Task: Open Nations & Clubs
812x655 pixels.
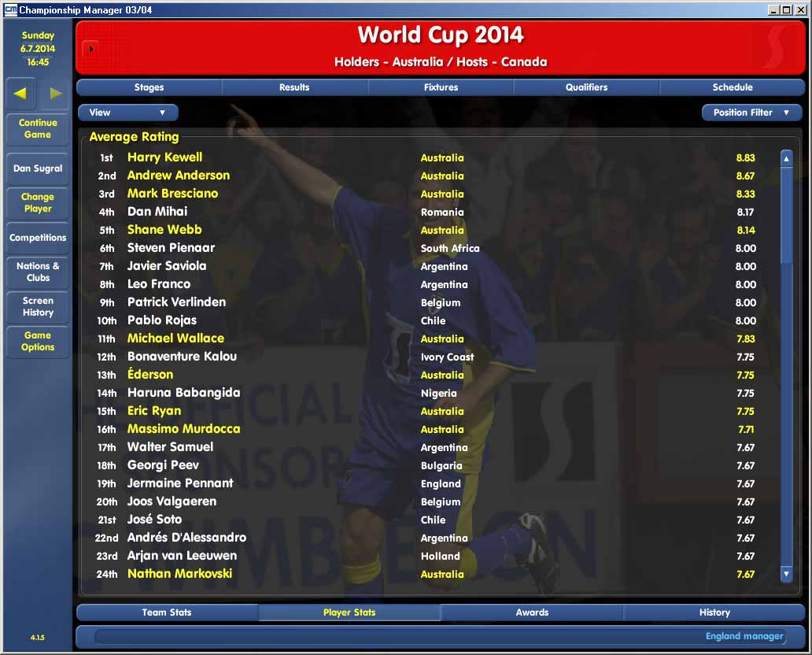Action: point(38,272)
